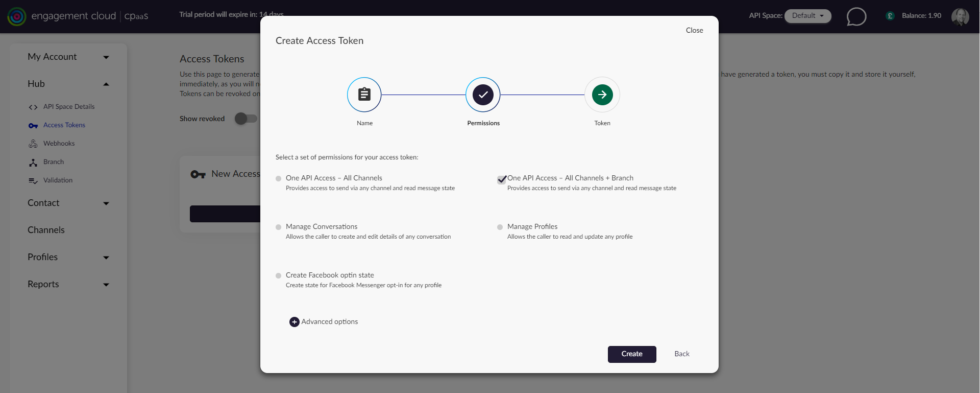Click the Token step label
The height and width of the screenshot is (393, 980).
[x=602, y=123]
